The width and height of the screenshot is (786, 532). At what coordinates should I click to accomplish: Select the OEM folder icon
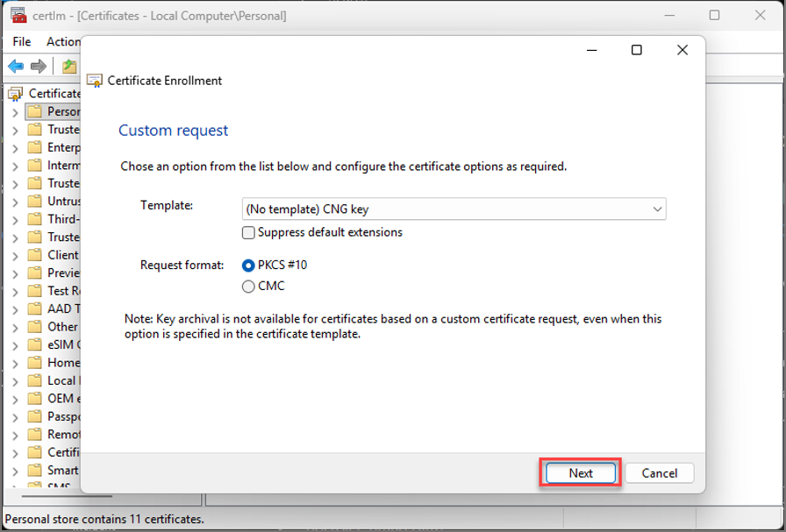34,398
